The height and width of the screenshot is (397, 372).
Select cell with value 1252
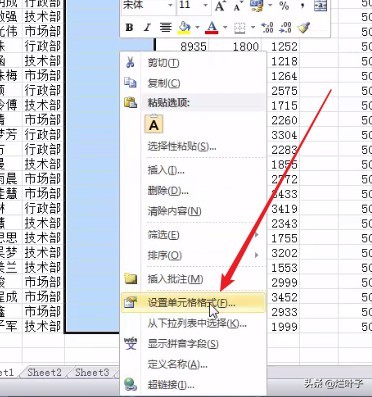284,47
